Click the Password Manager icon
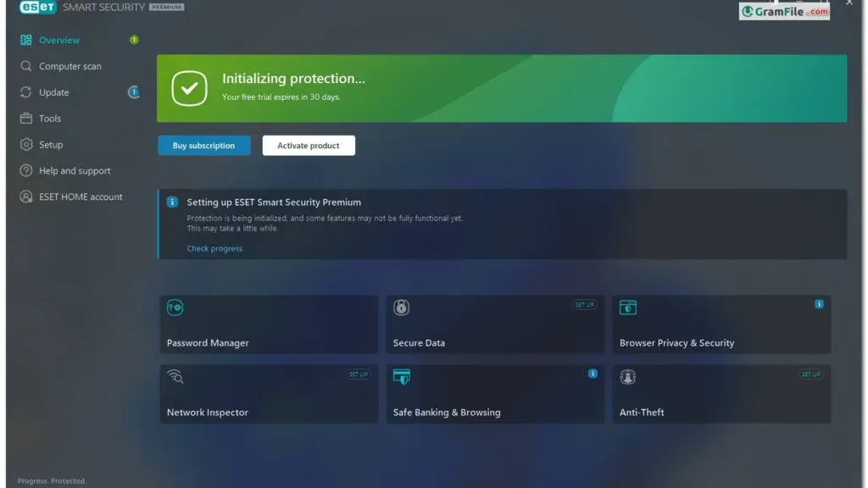Screen dimensions: 868x488 (175, 307)
